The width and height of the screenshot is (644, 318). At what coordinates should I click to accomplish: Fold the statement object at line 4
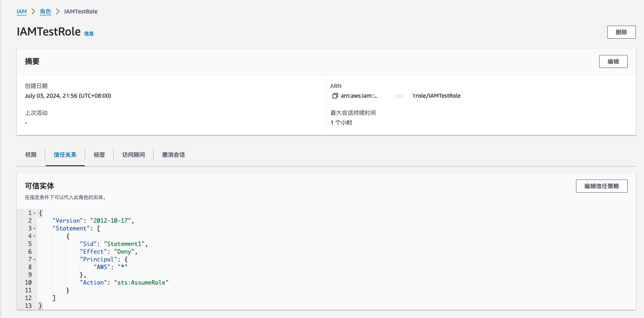pyautogui.click(x=35, y=236)
